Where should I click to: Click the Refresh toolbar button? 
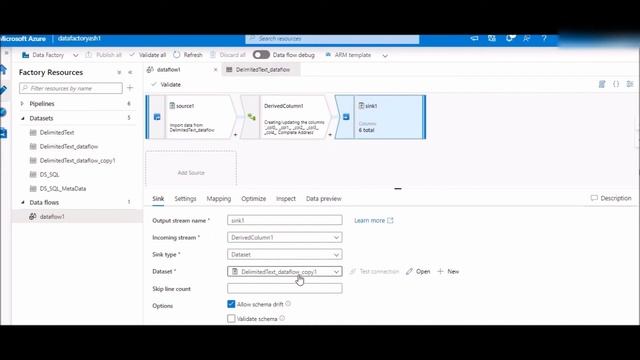click(x=188, y=55)
